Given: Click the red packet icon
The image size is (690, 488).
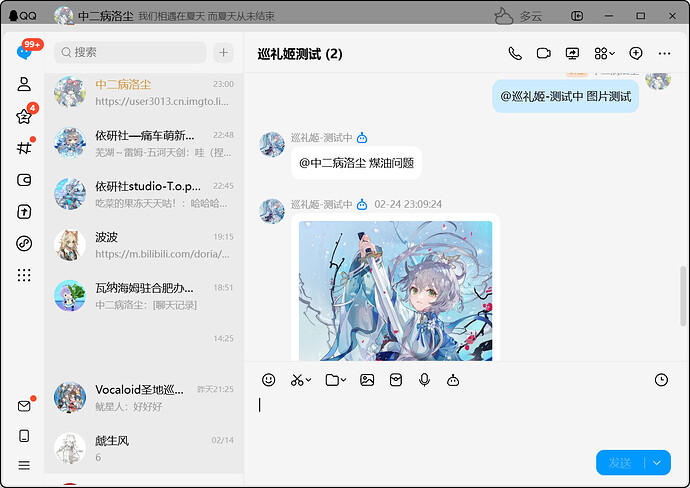Looking at the screenshot, I should tap(396, 380).
